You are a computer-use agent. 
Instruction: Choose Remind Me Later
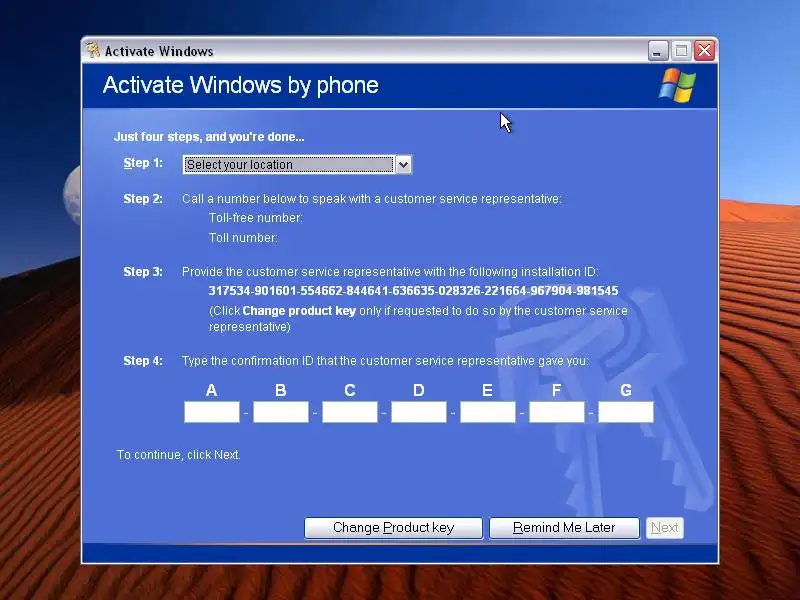tap(564, 528)
